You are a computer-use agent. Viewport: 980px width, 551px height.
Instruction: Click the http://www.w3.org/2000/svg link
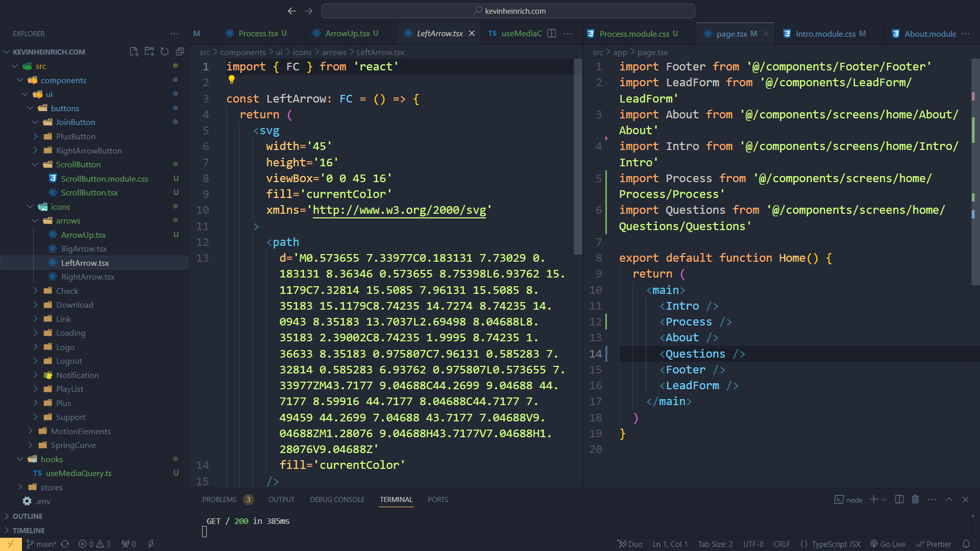pyautogui.click(x=400, y=210)
